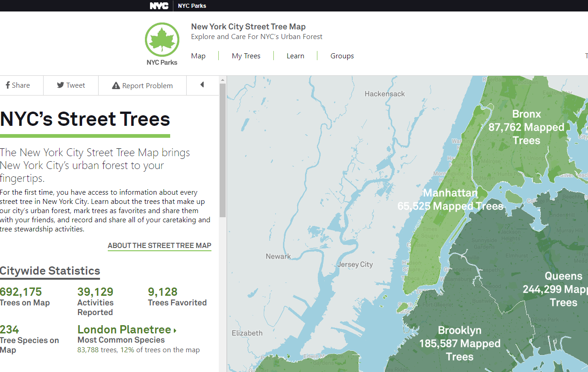Collapse the side panel with the arrow
588x372 pixels.
coord(202,85)
